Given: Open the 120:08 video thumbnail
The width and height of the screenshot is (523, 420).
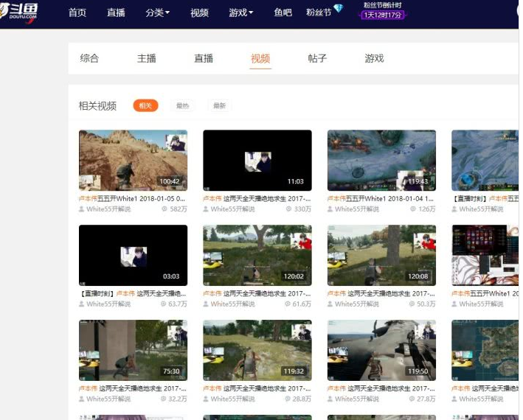Looking at the screenshot, I should pyautogui.click(x=381, y=255).
